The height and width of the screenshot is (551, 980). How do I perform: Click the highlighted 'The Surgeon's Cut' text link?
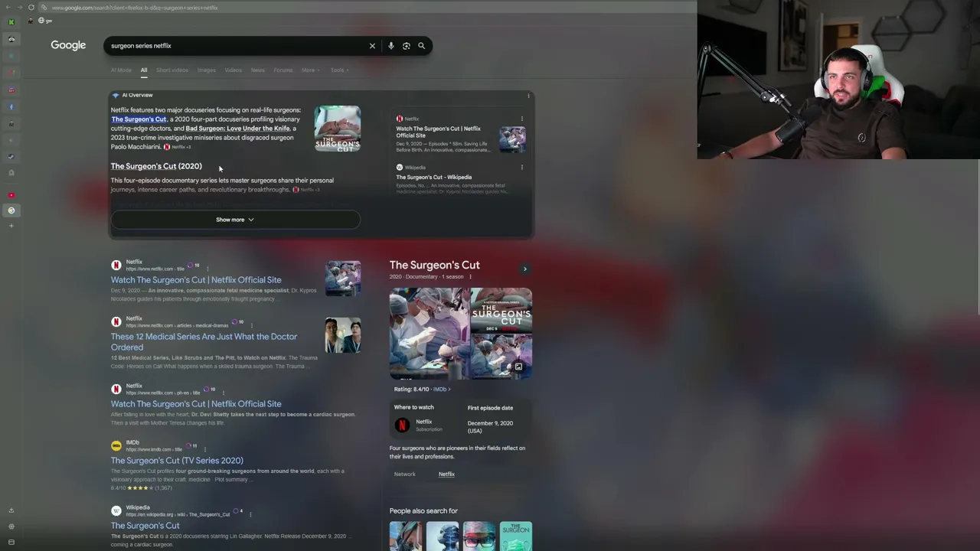[x=139, y=119]
